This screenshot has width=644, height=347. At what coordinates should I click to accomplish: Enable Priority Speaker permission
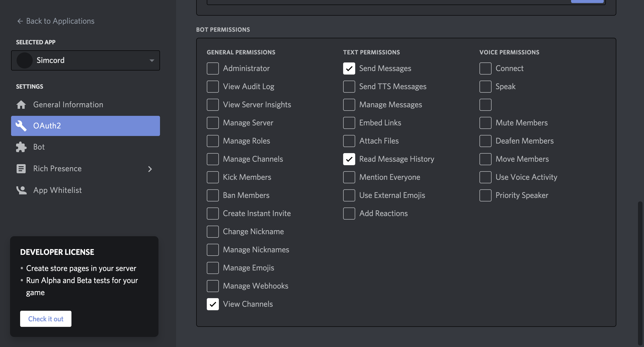tap(486, 195)
